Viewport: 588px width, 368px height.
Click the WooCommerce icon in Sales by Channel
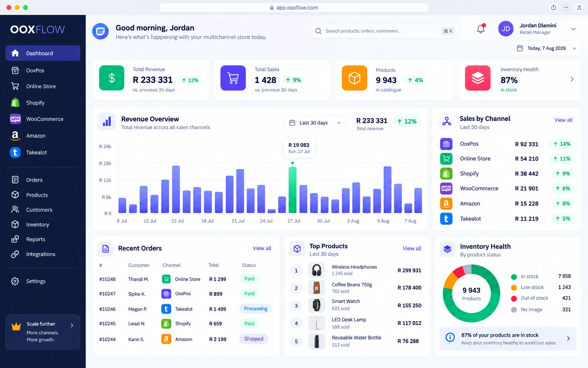tap(446, 188)
